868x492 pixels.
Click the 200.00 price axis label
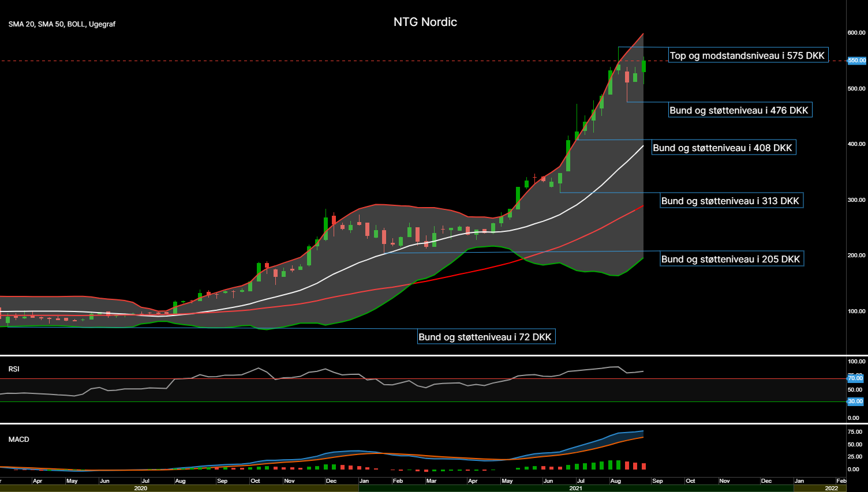pyautogui.click(x=856, y=256)
